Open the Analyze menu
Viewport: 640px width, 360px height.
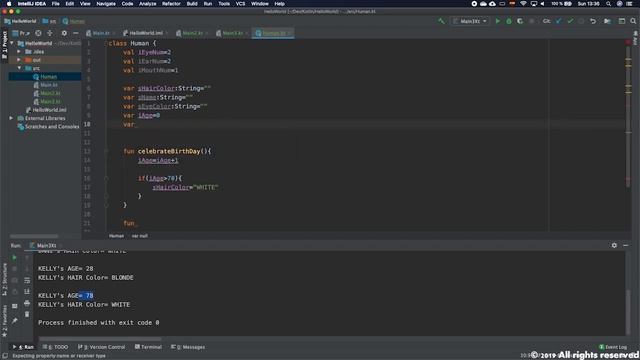click(147, 4)
